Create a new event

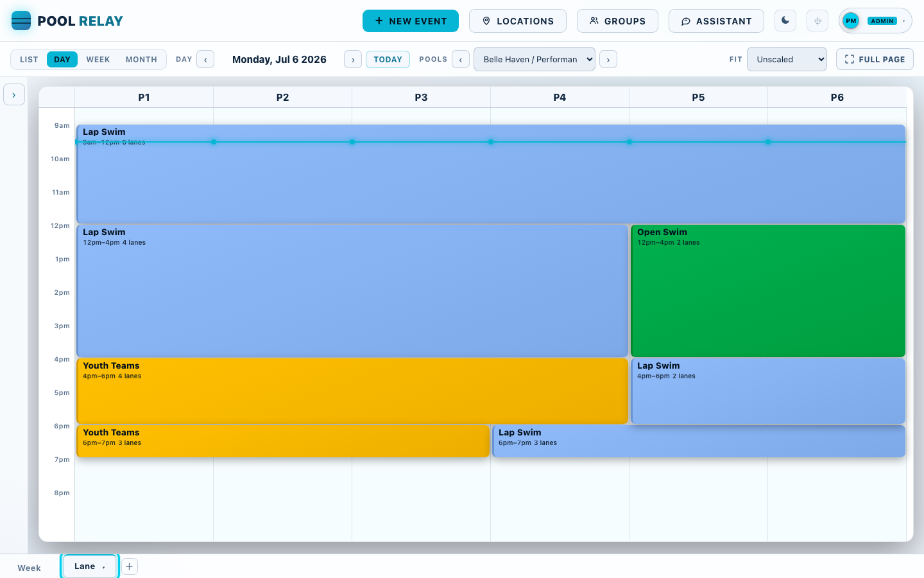point(411,21)
